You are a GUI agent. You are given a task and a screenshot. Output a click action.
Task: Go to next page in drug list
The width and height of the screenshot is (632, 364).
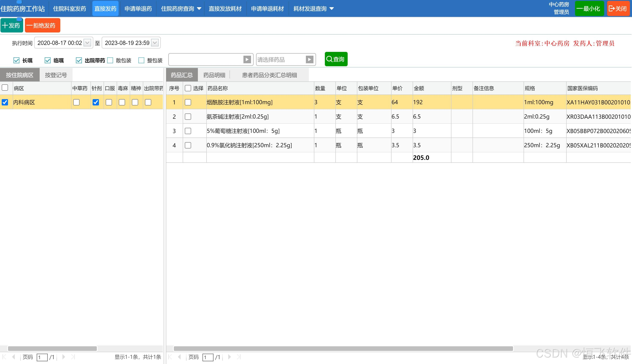tap(229, 357)
